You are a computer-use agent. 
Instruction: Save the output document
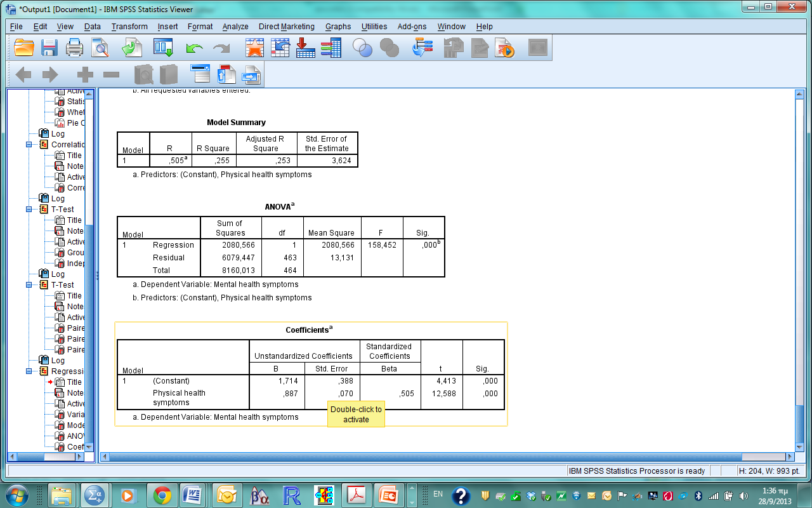[x=49, y=48]
